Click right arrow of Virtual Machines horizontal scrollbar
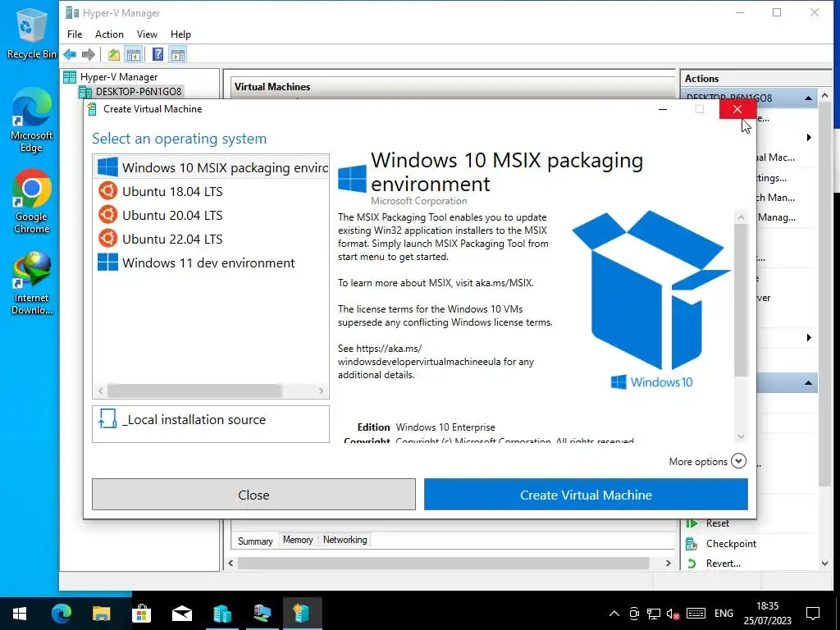Image resolution: width=840 pixels, height=630 pixels. [668, 563]
